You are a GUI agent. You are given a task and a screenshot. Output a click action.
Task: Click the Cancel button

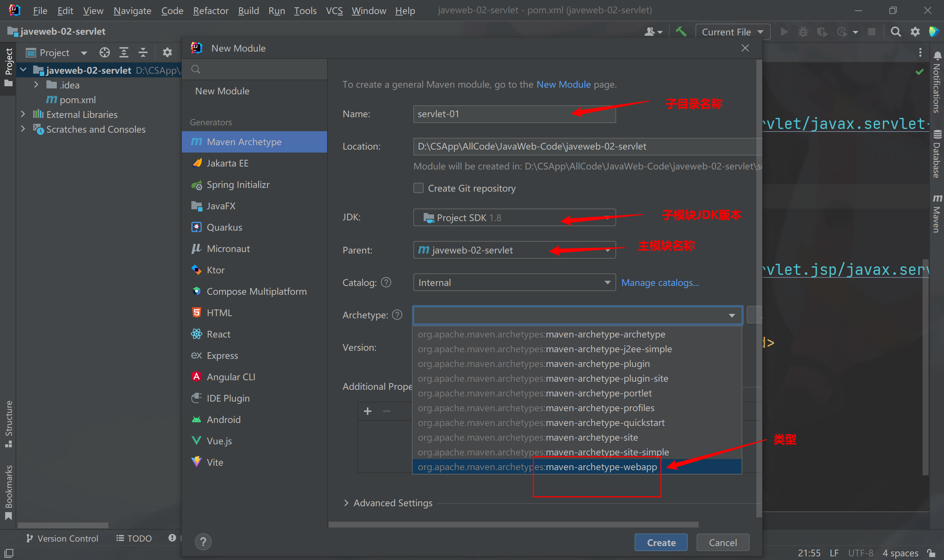[723, 543]
